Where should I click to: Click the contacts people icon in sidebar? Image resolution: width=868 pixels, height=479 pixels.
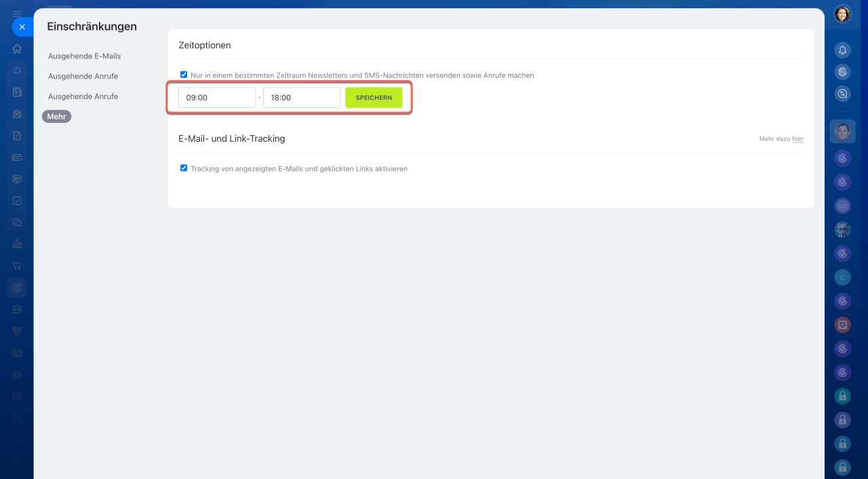pos(17,114)
